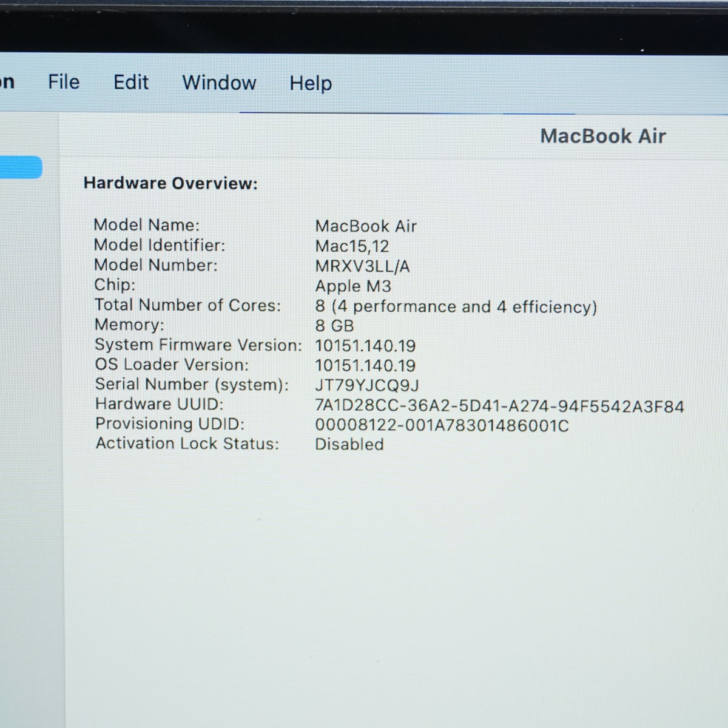The image size is (728, 728).
Task: Select the model number 'MRXV3LL/A'
Action: pos(362,266)
